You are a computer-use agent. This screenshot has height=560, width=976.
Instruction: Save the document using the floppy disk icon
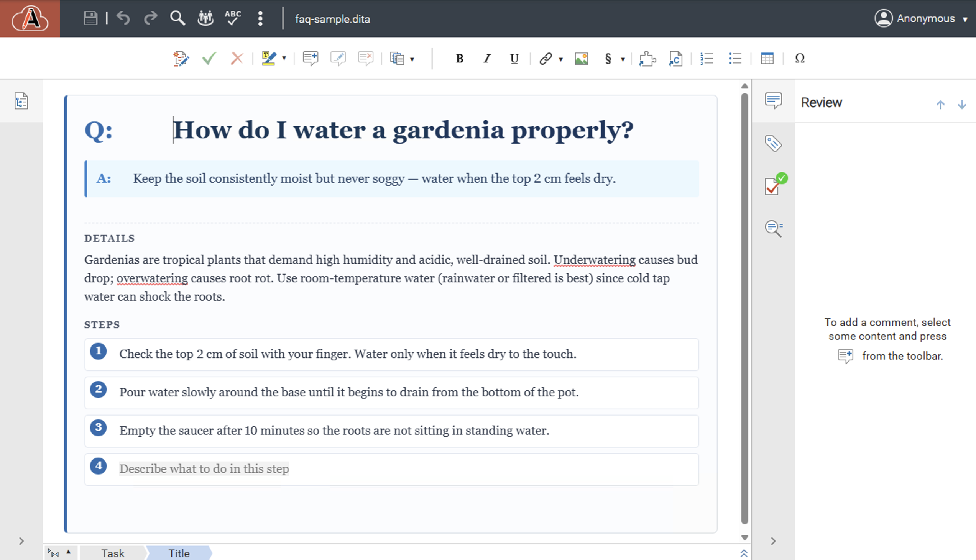pyautogui.click(x=90, y=18)
